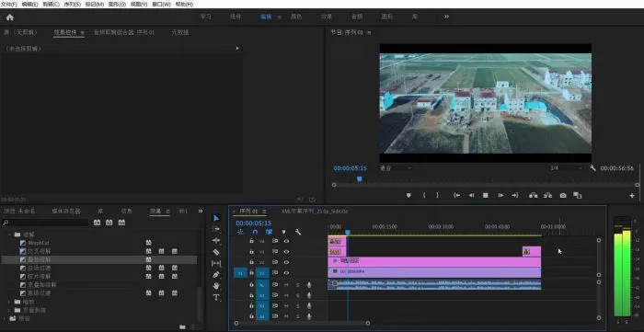Click the New Custom Bin folder icon in Effects
The width and height of the screenshot is (644, 332).
[182, 326]
